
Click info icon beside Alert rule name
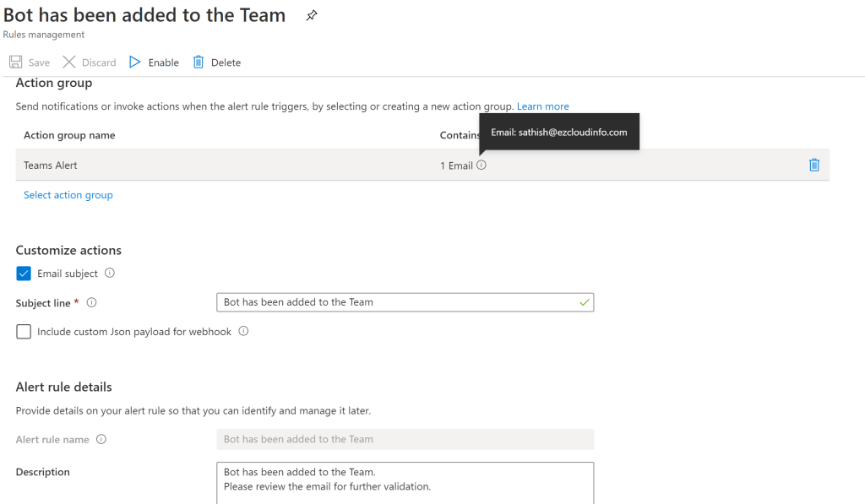pyautogui.click(x=101, y=439)
